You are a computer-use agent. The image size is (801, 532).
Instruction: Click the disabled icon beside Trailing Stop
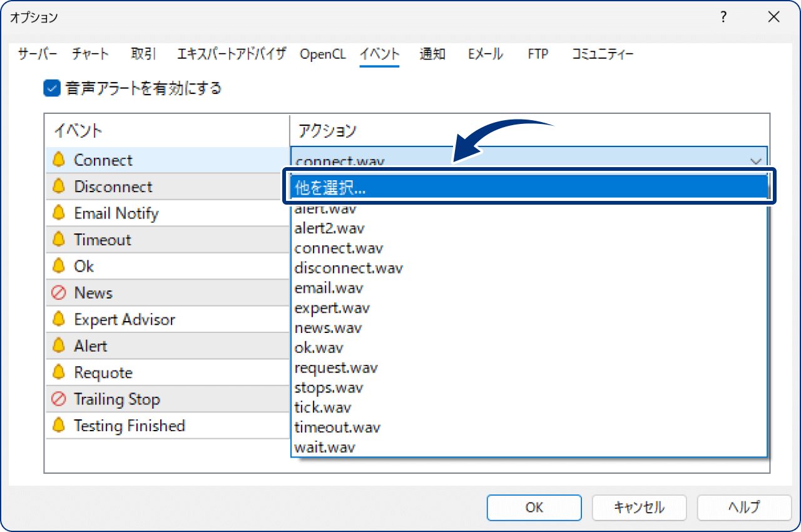pyautogui.click(x=58, y=399)
